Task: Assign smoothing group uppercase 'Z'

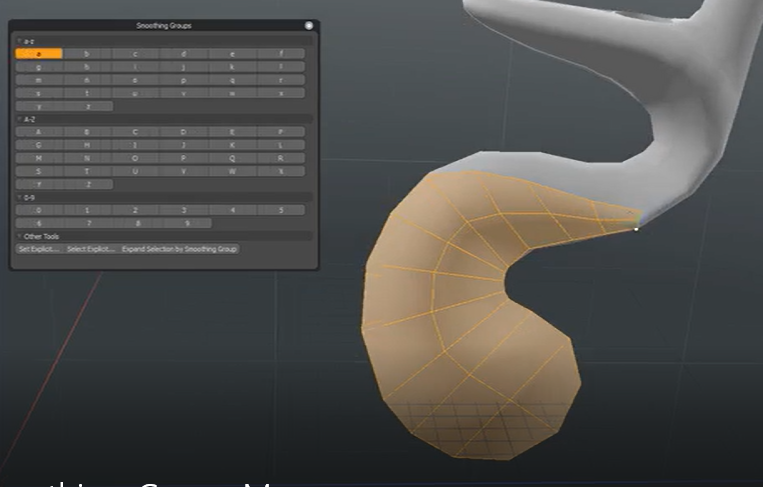Action: [x=88, y=184]
